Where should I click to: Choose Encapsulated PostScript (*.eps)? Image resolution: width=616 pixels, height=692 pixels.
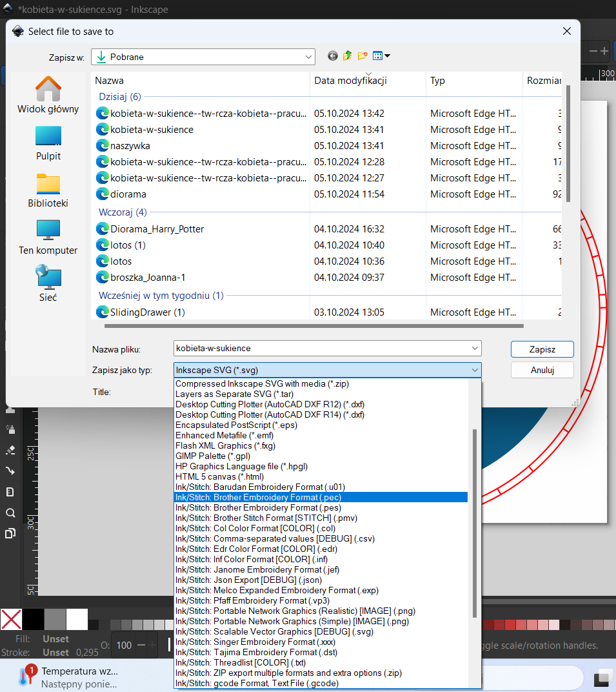click(x=321, y=425)
